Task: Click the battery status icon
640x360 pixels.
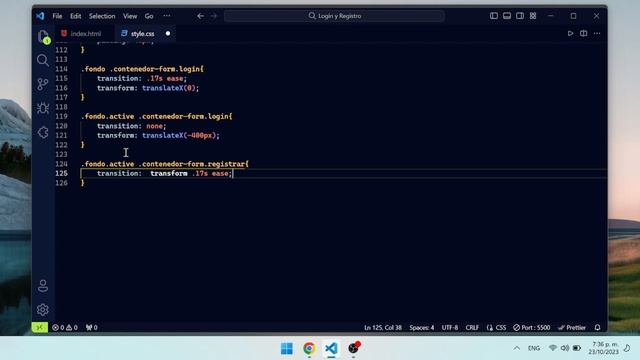Action: click(577, 348)
